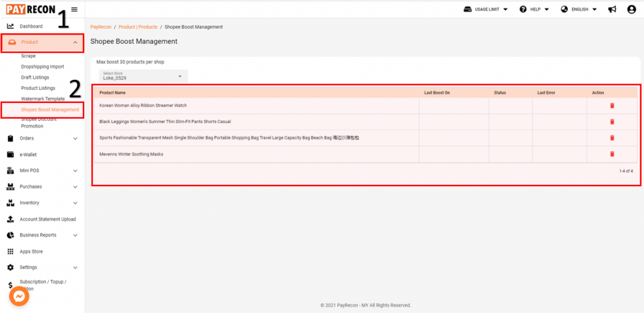Screen dimensions: 644x313
Task: Click the Settings gear icon
Action: coord(11,268)
